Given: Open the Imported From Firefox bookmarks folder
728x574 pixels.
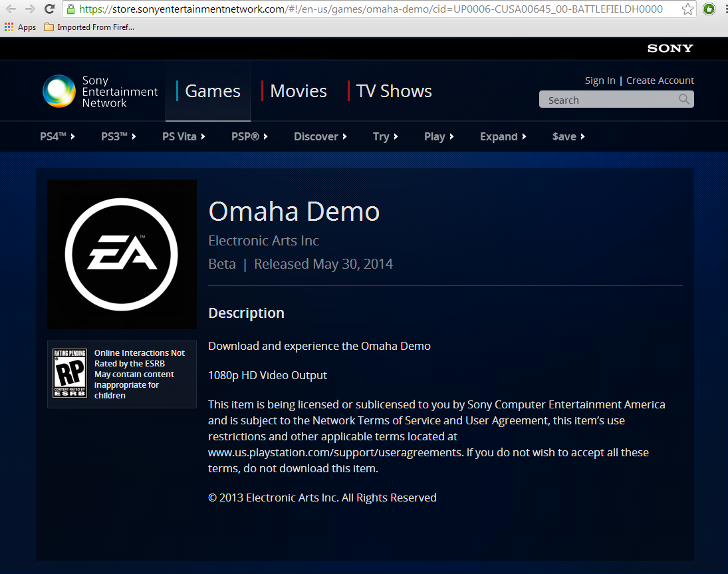Looking at the screenshot, I should coord(88,27).
